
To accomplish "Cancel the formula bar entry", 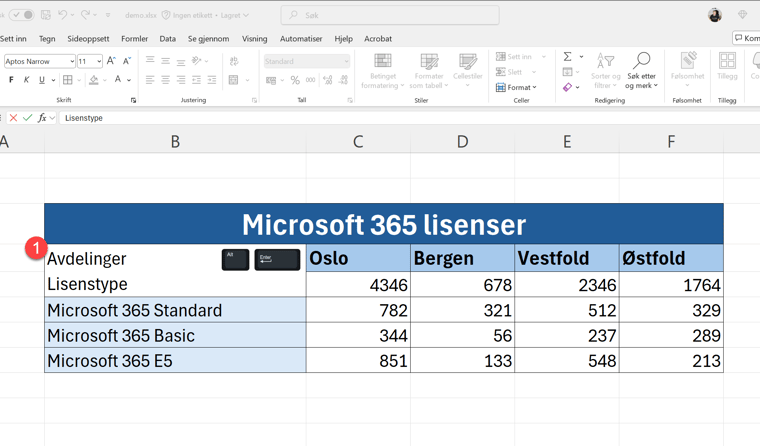I will pyautogui.click(x=13, y=118).
